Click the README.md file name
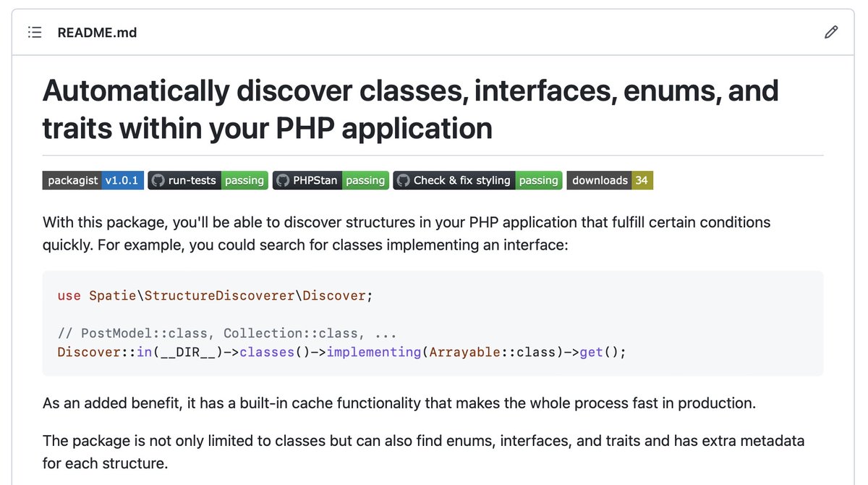868x485 pixels. point(97,33)
